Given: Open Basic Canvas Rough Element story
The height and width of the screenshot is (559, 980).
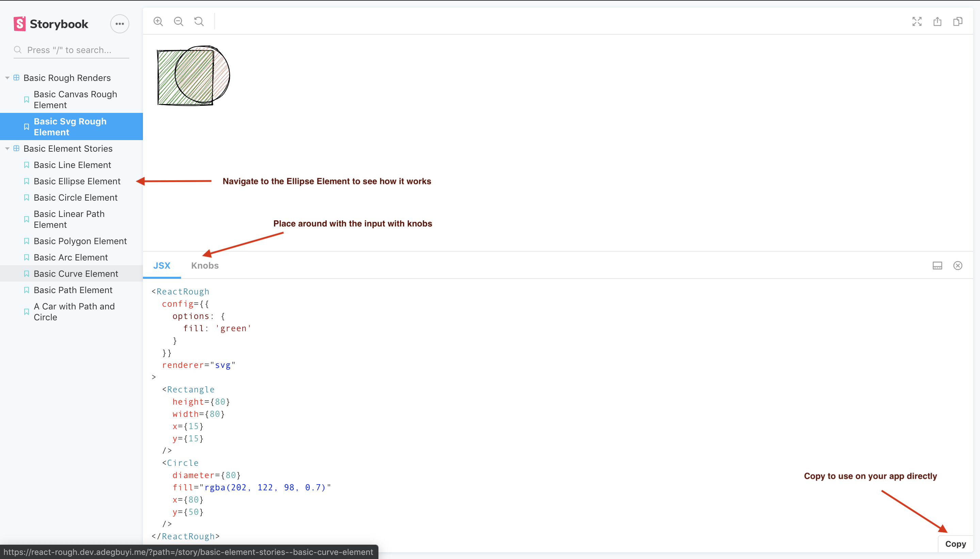Looking at the screenshot, I should click(x=75, y=99).
